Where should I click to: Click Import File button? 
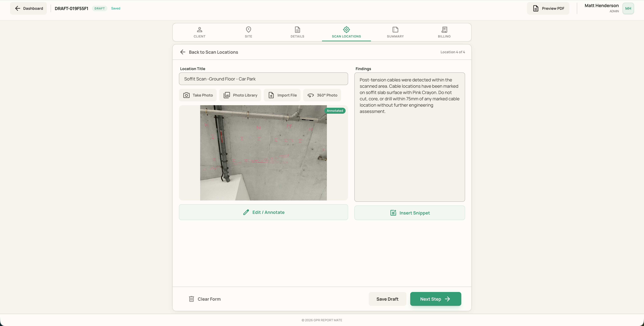(x=282, y=95)
